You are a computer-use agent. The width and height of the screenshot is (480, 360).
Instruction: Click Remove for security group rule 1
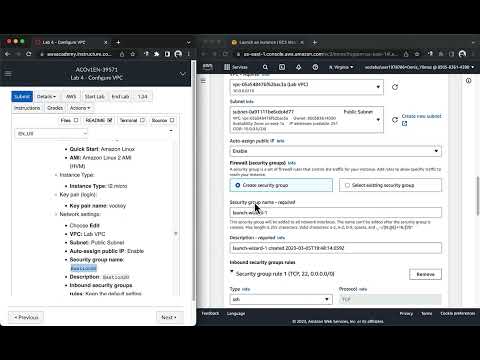(425, 274)
